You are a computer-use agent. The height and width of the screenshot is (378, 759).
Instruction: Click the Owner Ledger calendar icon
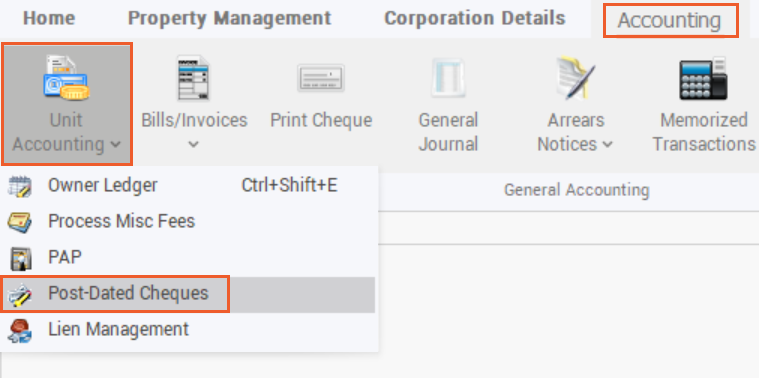tap(20, 186)
